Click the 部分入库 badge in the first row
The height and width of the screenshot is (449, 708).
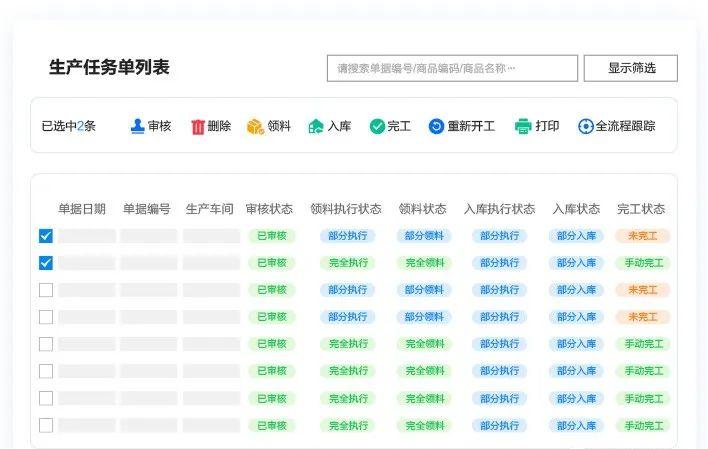[576, 236]
